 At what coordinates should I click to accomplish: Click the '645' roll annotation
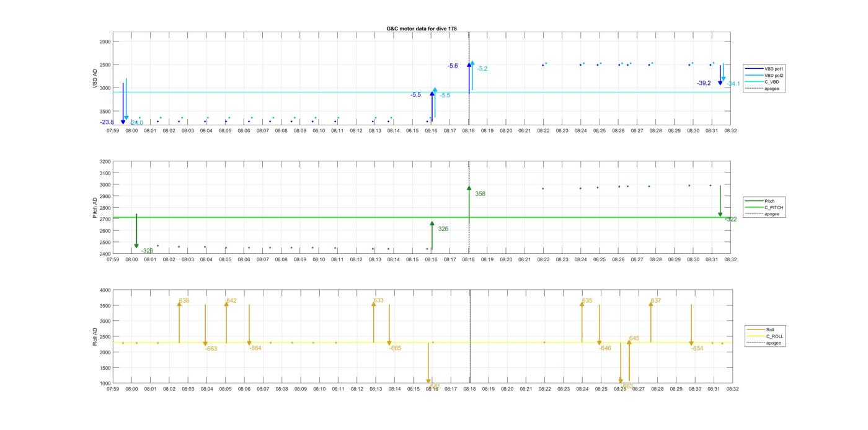tap(634, 339)
